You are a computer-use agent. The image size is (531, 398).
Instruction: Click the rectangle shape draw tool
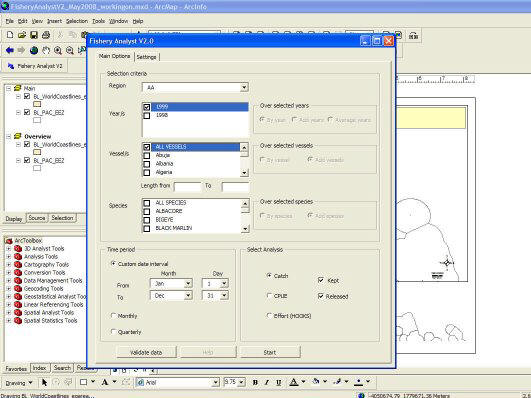click(x=83, y=382)
